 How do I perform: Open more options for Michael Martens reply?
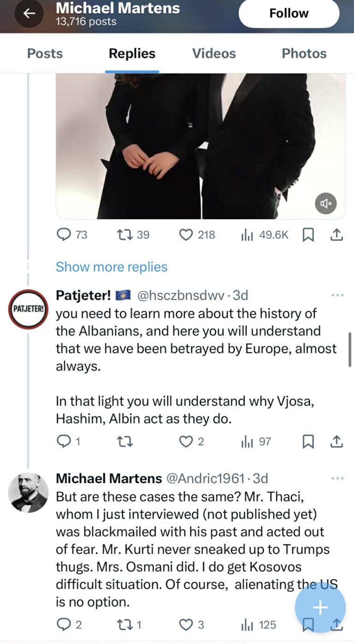337,479
